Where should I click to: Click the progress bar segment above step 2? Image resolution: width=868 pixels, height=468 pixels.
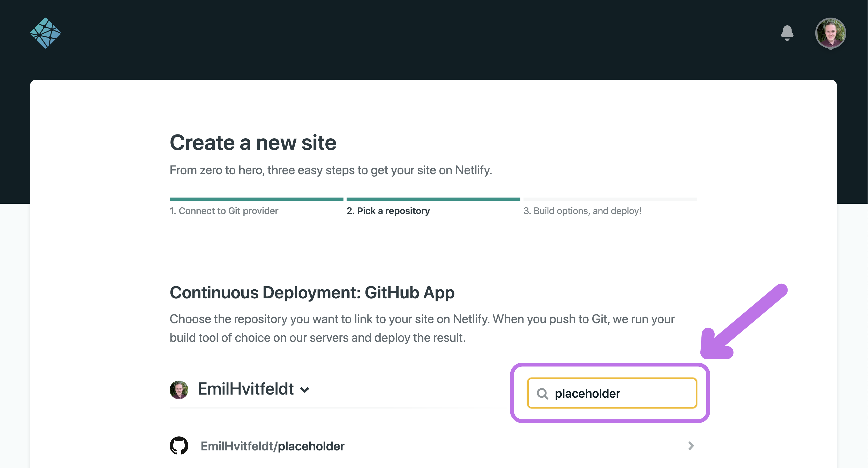click(433, 199)
